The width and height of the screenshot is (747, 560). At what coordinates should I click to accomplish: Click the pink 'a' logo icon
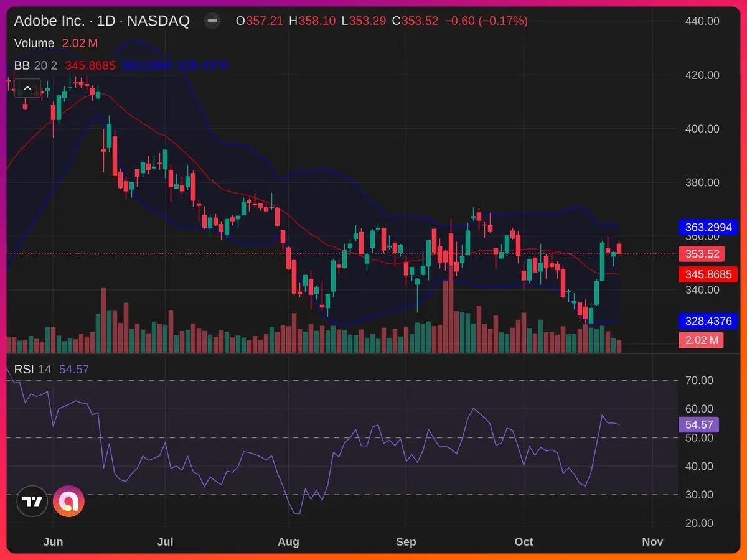point(68,502)
